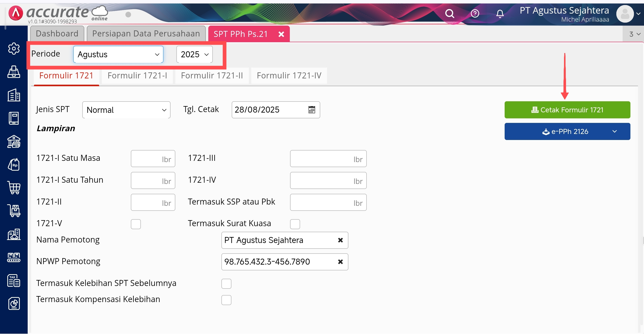Screen dimensions: 644x335
Task: Go to the Dashboard tab
Action: coord(57,34)
